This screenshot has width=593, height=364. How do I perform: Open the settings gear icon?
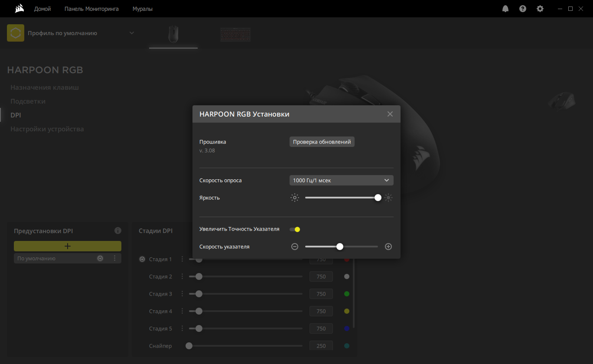(540, 9)
